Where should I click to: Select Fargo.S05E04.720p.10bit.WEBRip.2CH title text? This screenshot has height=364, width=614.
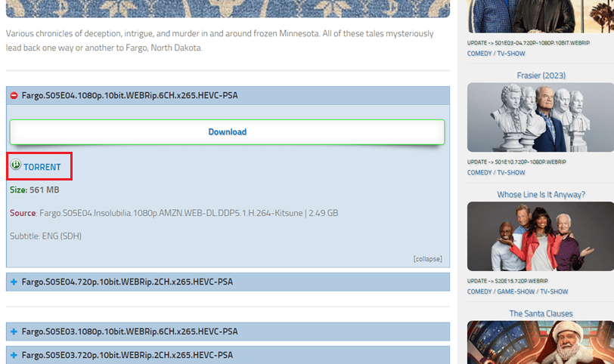coord(127,282)
